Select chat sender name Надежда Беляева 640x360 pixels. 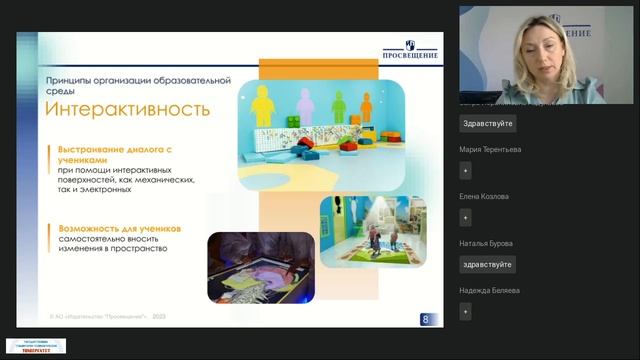489,291
